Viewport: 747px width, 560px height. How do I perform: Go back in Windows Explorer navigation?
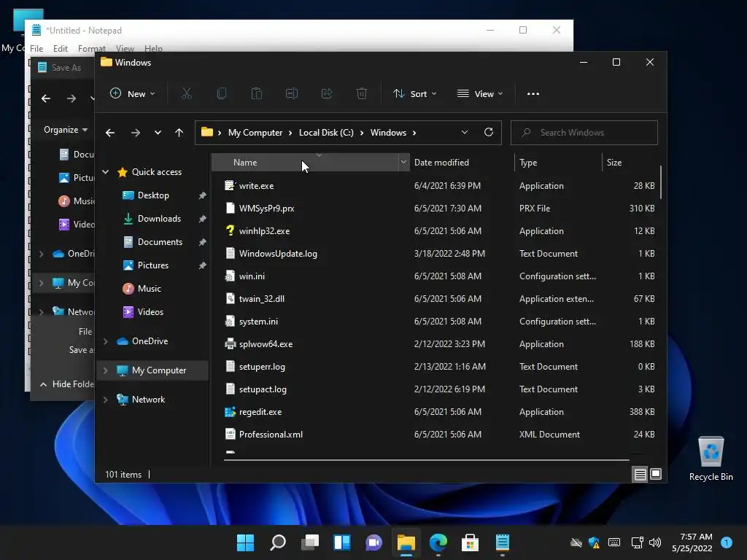pyautogui.click(x=110, y=133)
